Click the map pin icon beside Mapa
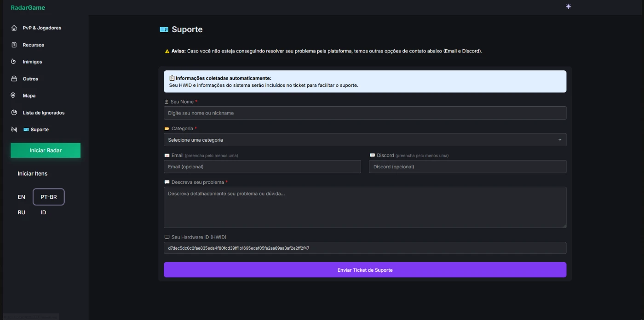Viewport: 644px width, 320px height. click(14, 96)
